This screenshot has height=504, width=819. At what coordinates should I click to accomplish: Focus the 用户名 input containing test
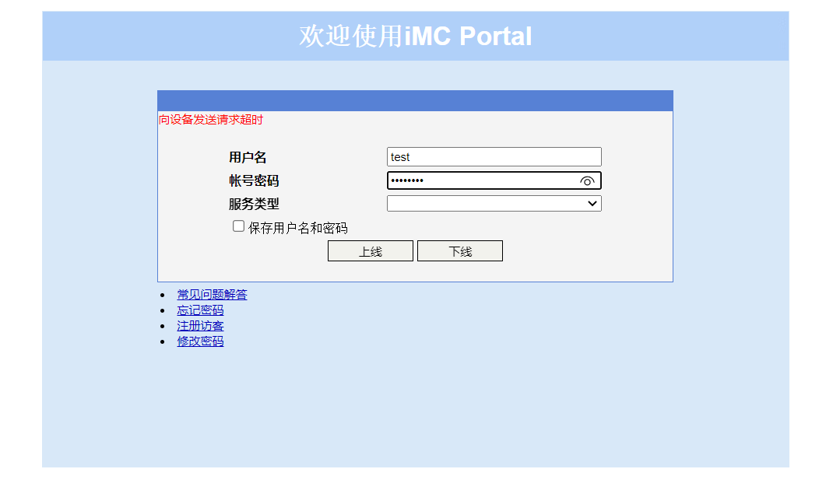494,157
